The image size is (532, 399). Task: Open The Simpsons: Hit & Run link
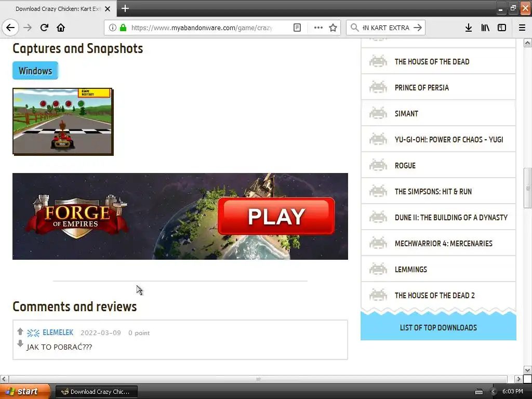(433, 192)
